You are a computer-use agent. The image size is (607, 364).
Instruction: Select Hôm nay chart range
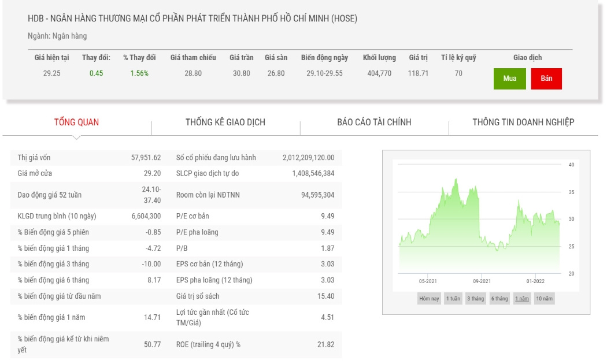tap(429, 298)
